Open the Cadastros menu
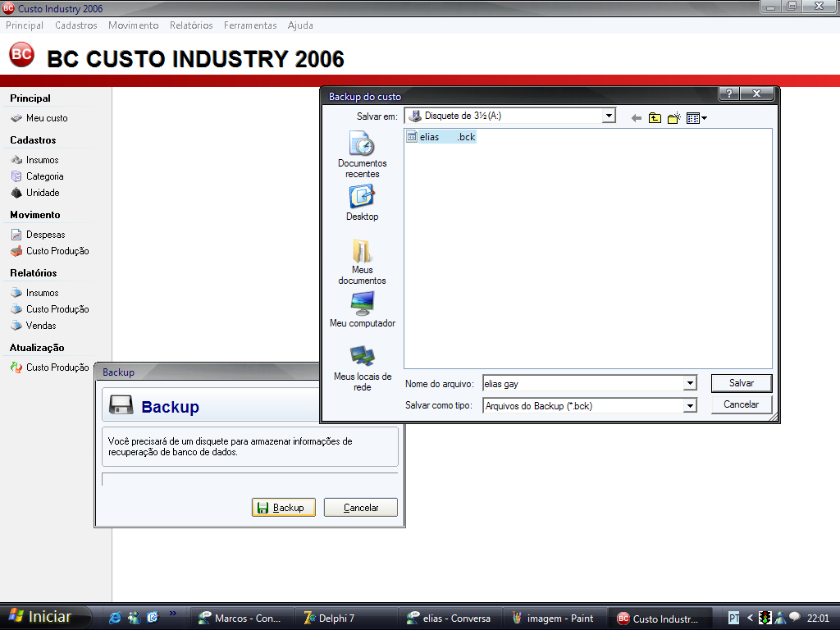This screenshot has height=630, width=840. [76, 25]
